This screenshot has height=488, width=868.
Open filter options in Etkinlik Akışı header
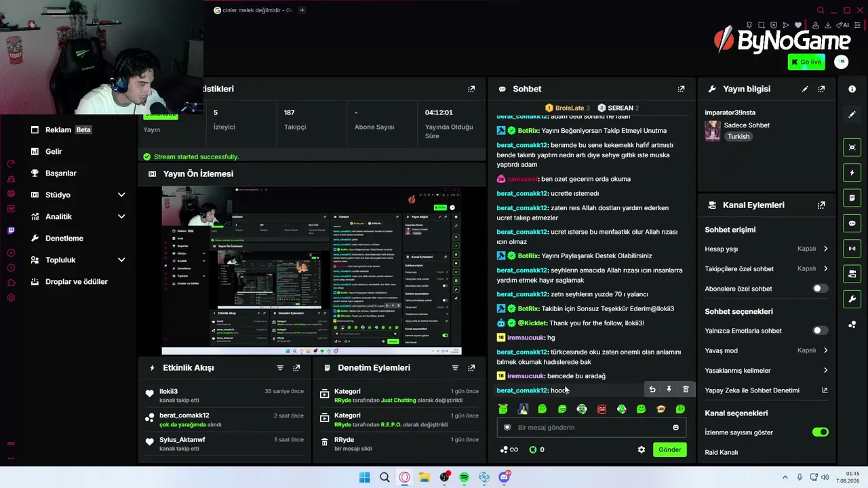(x=280, y=367)
